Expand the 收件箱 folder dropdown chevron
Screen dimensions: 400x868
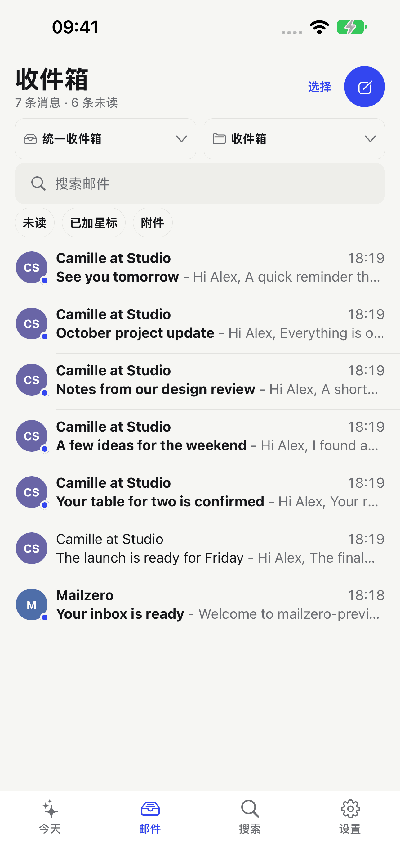370,139
